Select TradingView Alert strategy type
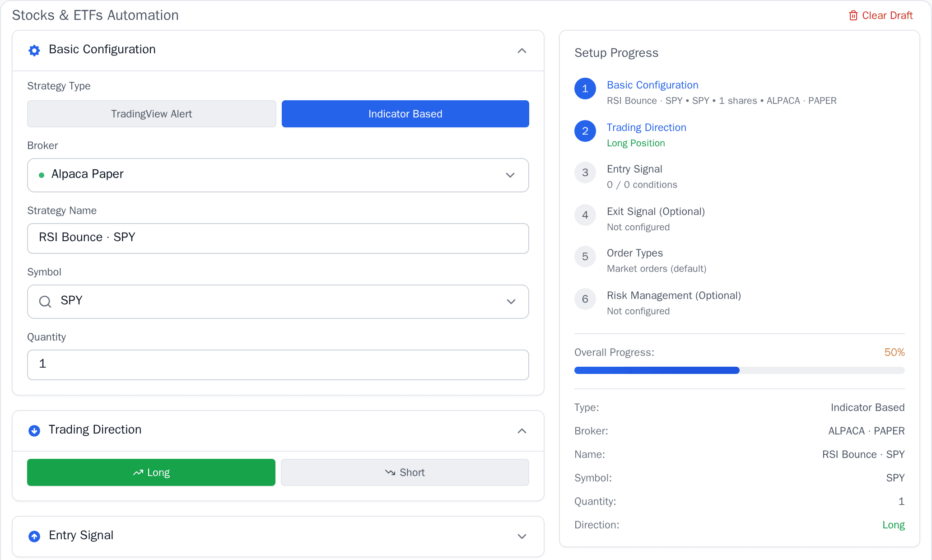The image size is (932, 560). point(152,114)
